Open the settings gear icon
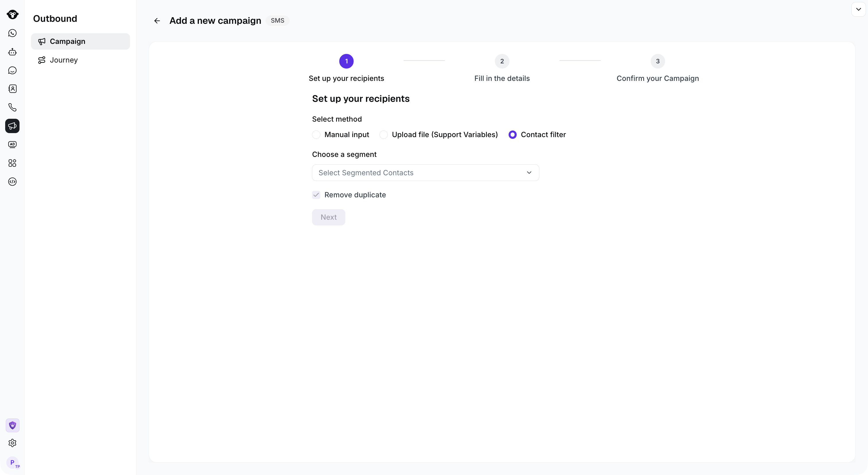The width and height of the screenshot is (868, 475). point(12,443)
